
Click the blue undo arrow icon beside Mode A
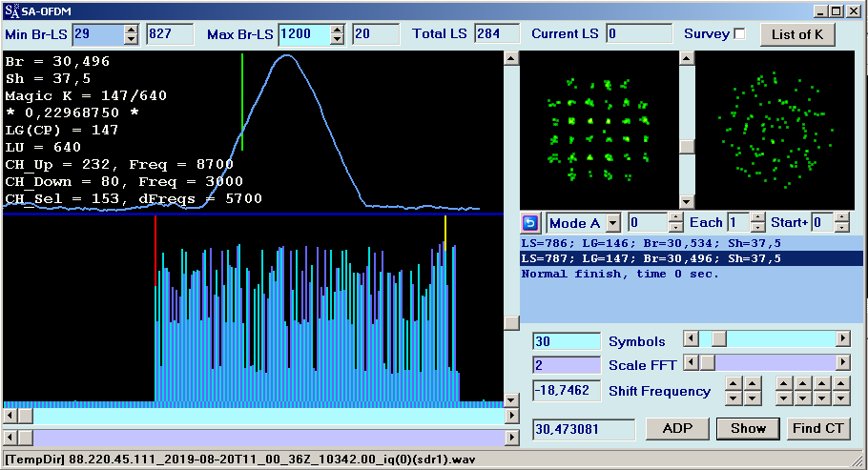(529, 223)
